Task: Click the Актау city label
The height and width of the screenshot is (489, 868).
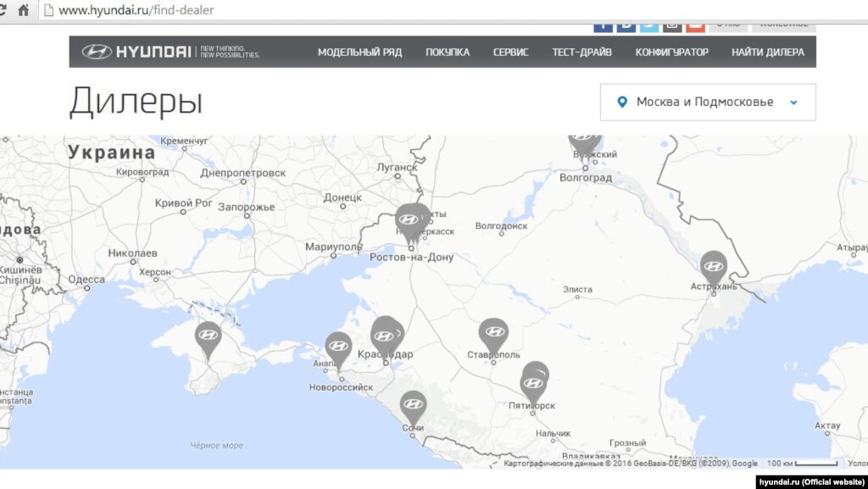Action: [x=827, y=426]
